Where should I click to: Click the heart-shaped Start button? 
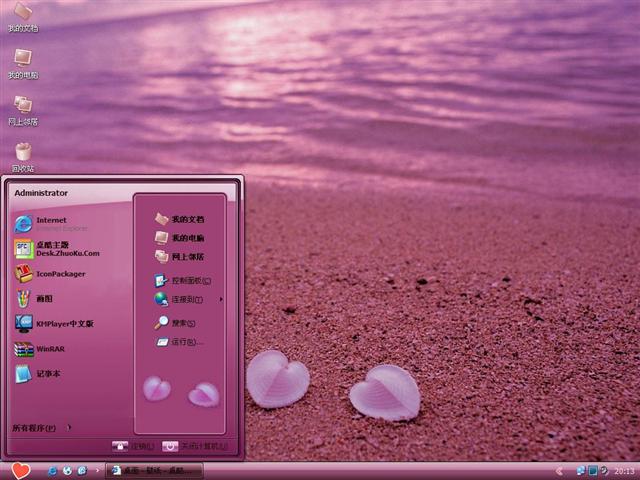(x=21, y=470)
